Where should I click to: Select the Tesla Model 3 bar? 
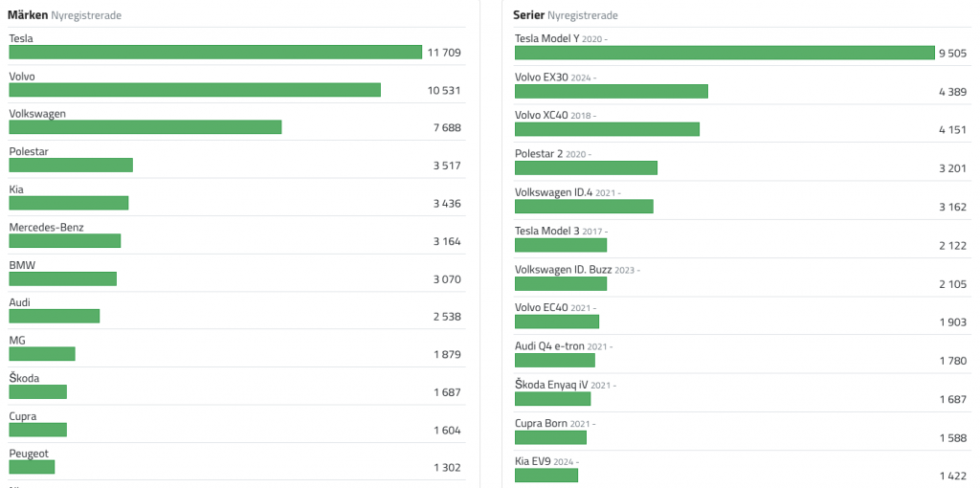point(561,245)
